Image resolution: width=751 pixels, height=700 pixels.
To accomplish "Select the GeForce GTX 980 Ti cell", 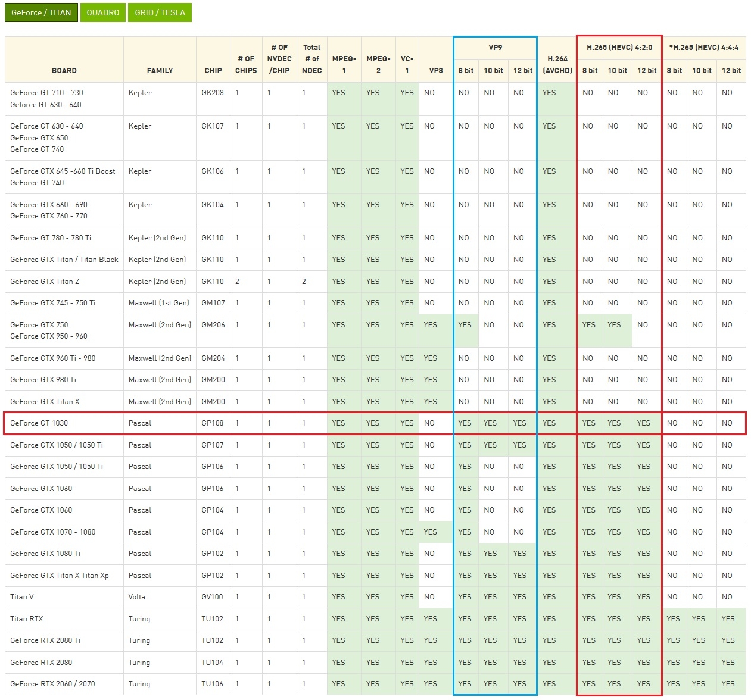I will click(x=64, y=380).
